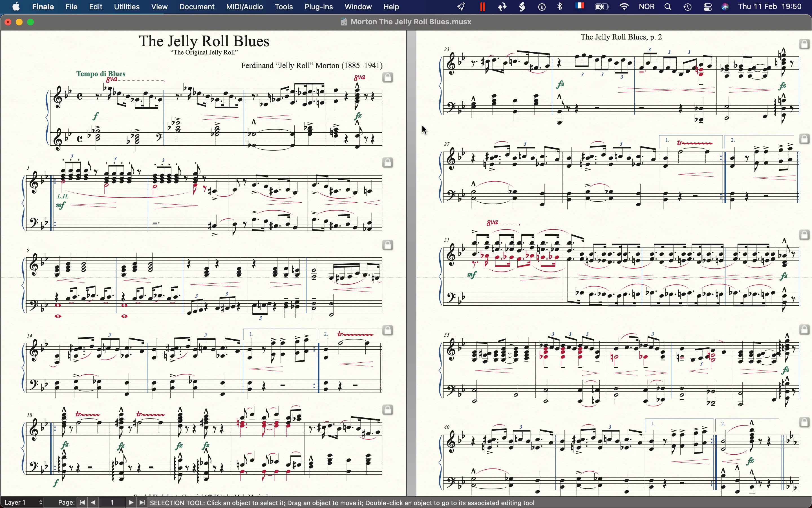This screenshot has height=508, width=812.
Task: Go to the first page button
Action: (83, 503)
